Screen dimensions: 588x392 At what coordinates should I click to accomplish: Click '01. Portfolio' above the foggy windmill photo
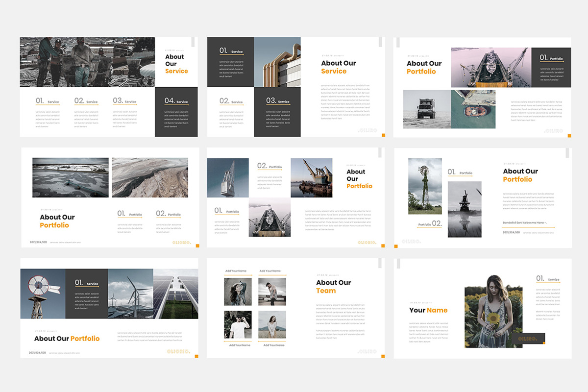460,172
